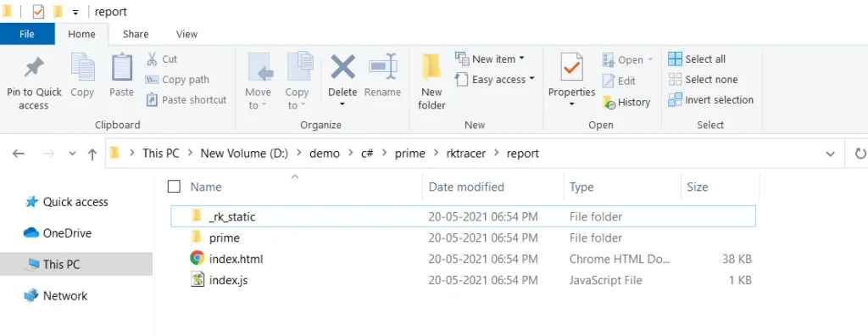Click Select all in ribbon
868x336 pixels.
[x=697, y=59]
